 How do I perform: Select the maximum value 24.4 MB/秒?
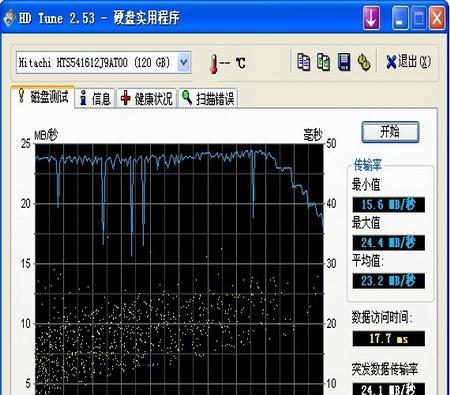point(389,243)
